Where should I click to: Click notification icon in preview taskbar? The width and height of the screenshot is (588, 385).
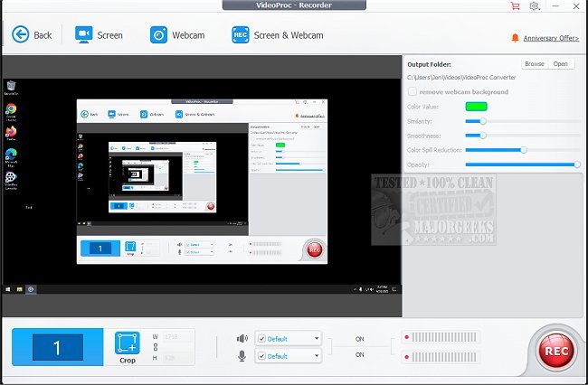[394, 289]
